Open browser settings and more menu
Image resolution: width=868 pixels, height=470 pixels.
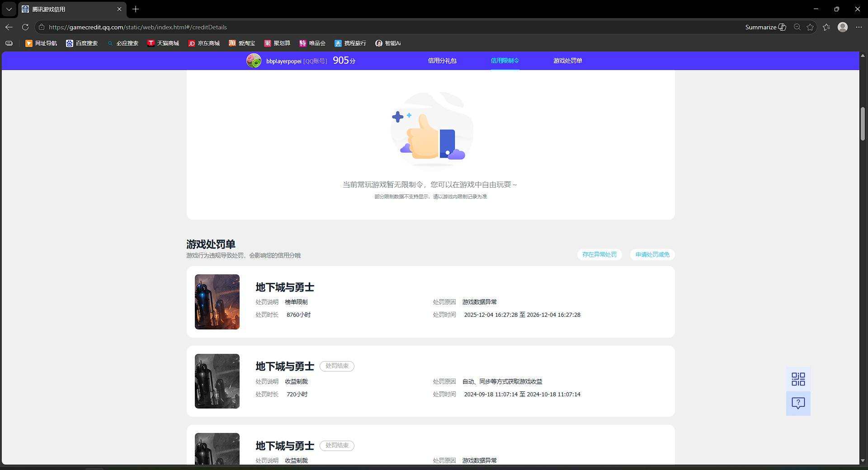859,27
